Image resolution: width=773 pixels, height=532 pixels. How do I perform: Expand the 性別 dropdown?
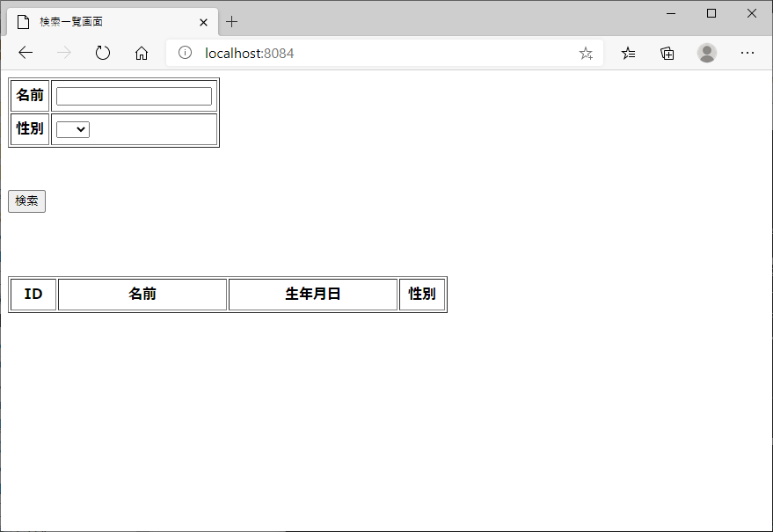[73, 129]
